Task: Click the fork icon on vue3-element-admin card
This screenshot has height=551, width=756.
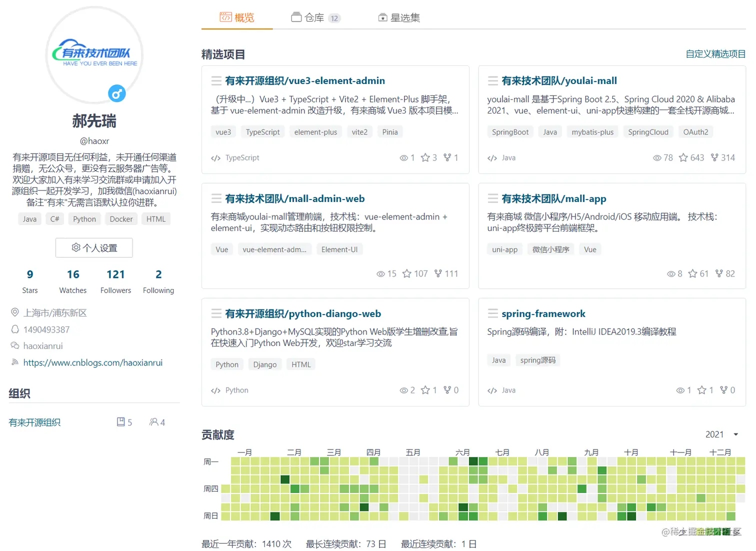Action: 447,157
